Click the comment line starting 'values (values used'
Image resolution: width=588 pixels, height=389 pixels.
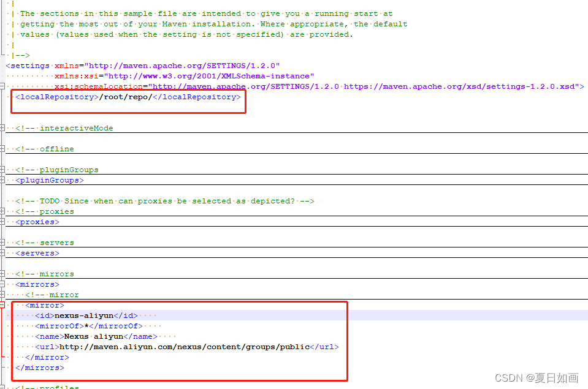pyautogui.click(x=186, y=34)
